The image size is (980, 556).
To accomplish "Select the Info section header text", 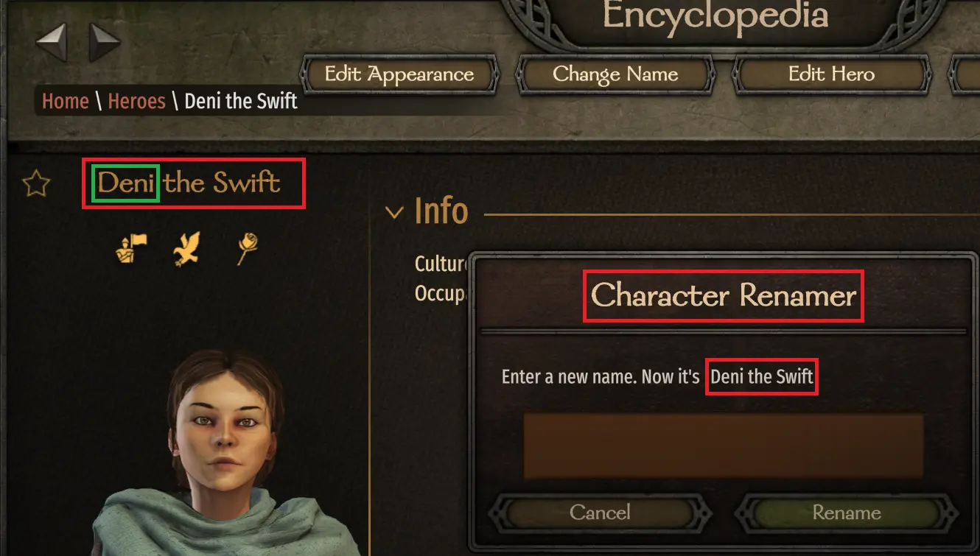I will [441, 211].
